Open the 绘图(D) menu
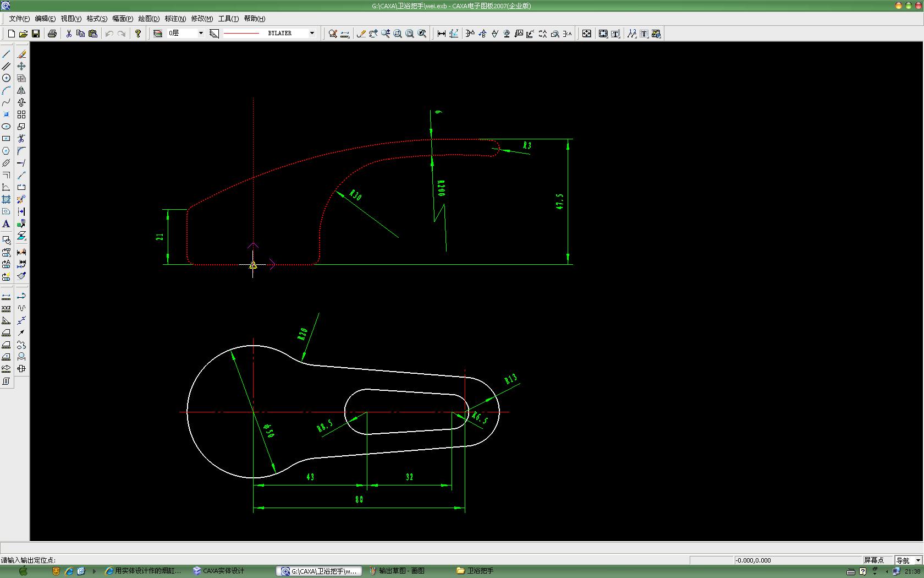The width and height of the screenshot is (924, 578). (149, 19)
